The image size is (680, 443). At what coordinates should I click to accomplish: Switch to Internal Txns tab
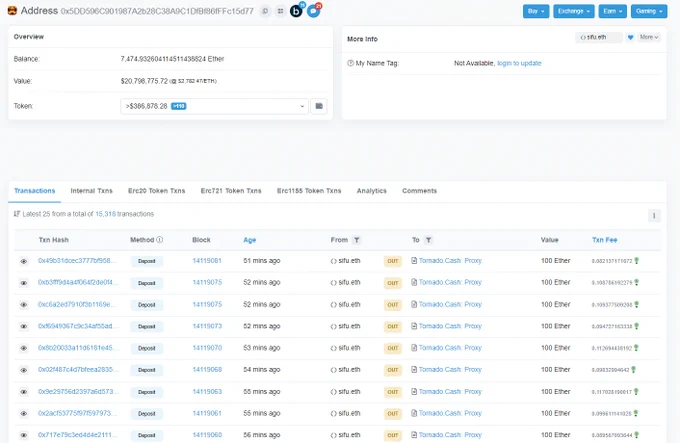(92, 191)
